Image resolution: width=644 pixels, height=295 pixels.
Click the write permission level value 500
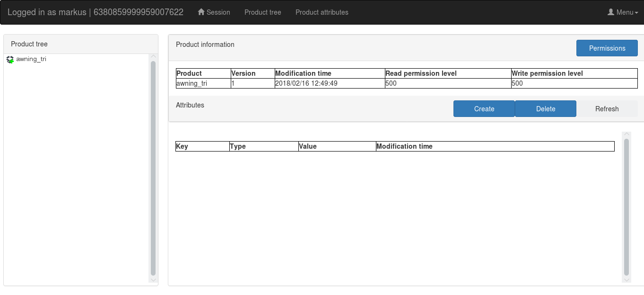[x=574, y=83]
